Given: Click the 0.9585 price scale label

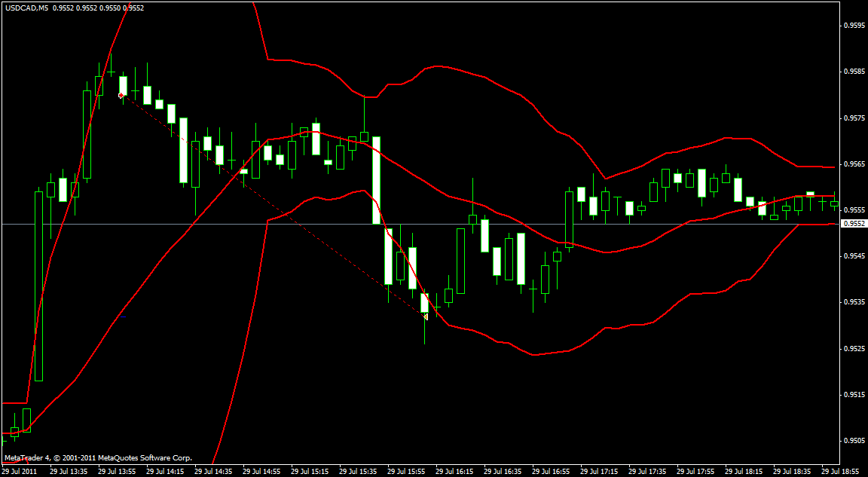Looking at the screenshot, I should [854, 72].
